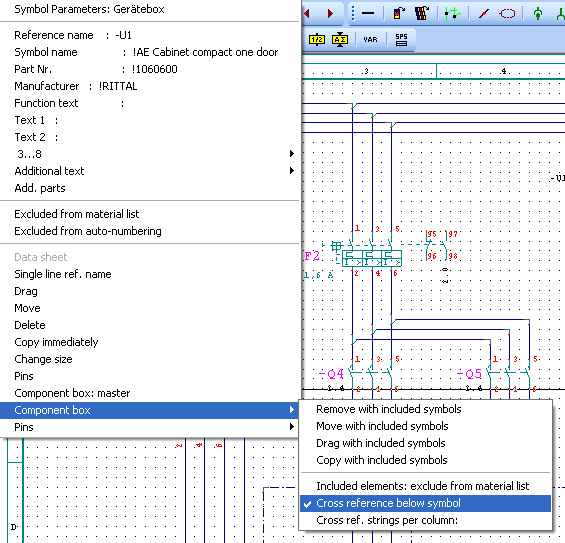565x543 pixels.
Task: Open the SPS toolbar icon
Action: point(401,39)
